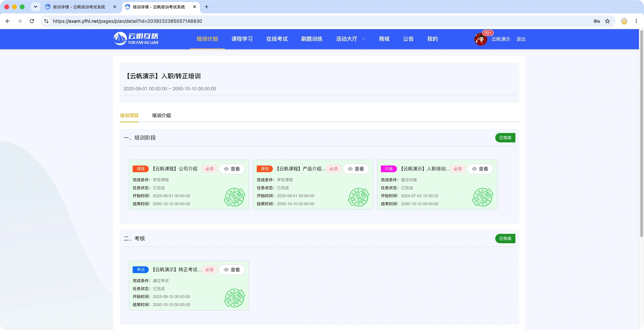Click the page vertical scrollbar

[641, 134]
